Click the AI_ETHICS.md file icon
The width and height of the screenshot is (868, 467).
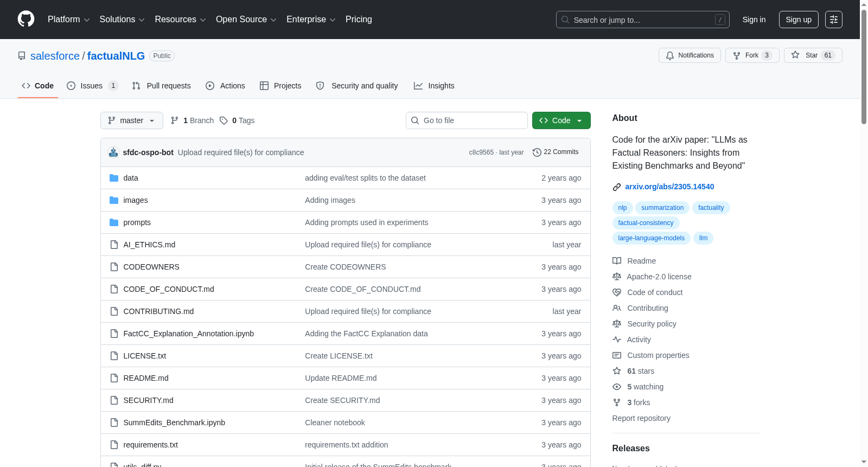tap(114, 245)
